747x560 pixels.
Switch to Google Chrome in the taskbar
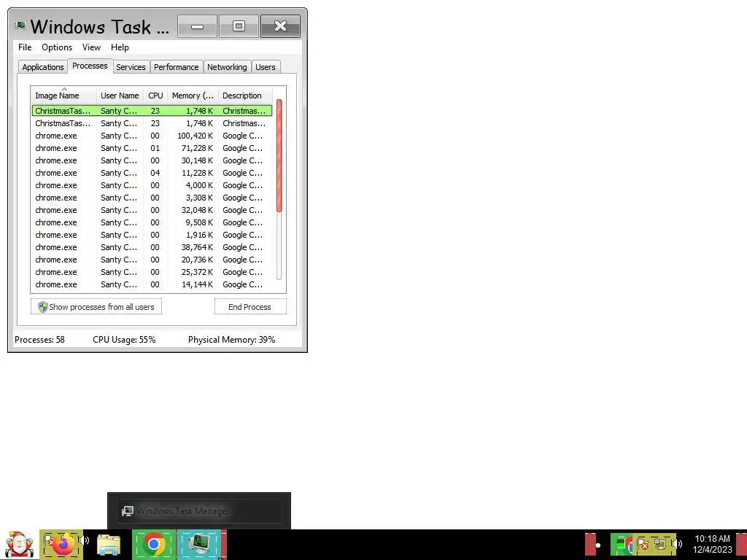[x=153, y=544]
